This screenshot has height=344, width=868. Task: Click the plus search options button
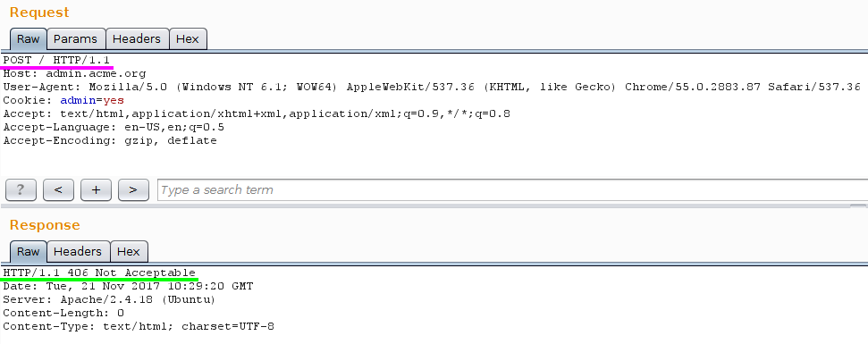96,189
